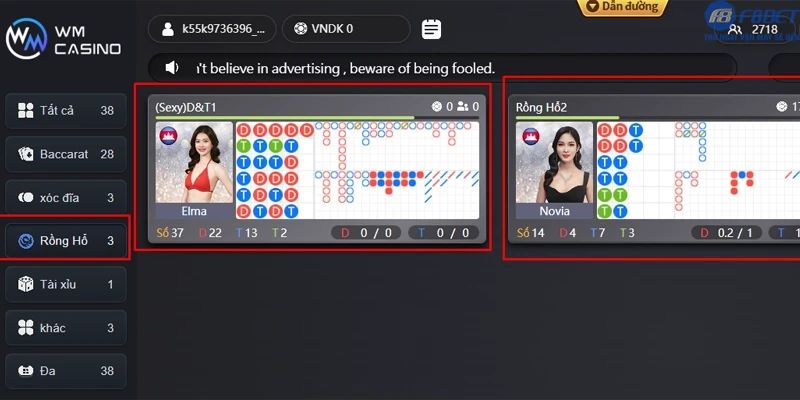Click the user profile icon

coord(168,29)
